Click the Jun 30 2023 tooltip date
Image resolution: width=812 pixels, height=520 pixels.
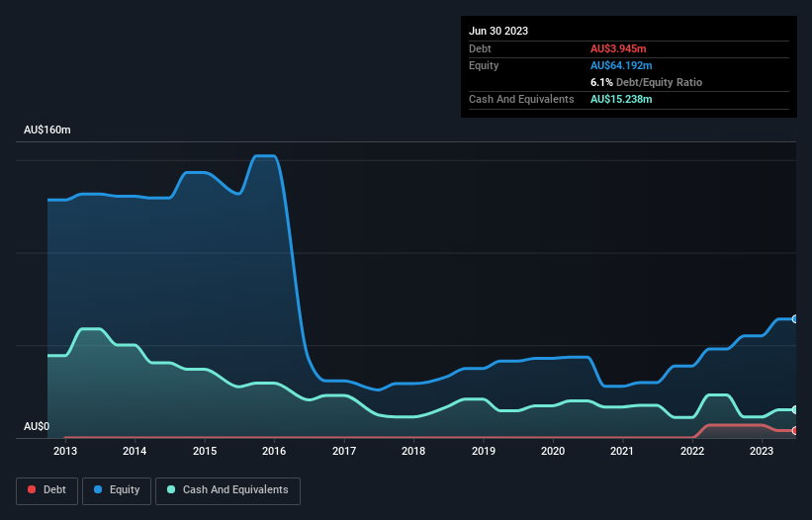498,31
